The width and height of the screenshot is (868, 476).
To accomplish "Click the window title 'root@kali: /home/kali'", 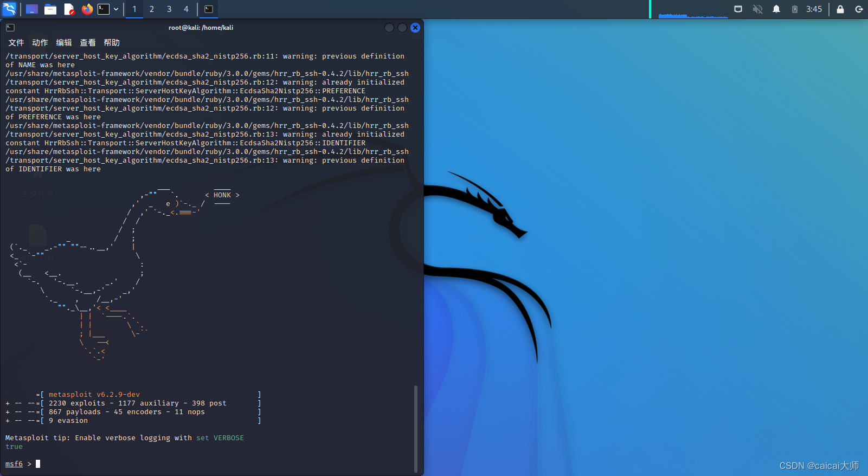I will (201, 28).
